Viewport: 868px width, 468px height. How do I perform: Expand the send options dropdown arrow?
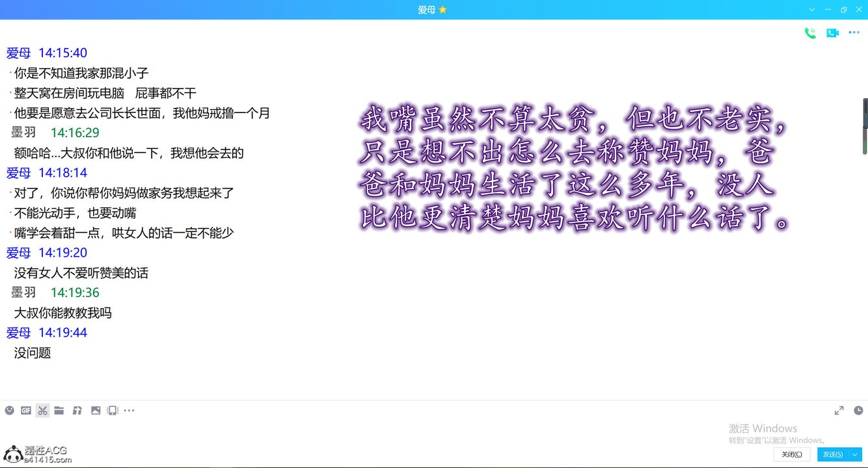click(x=856, y=454)
